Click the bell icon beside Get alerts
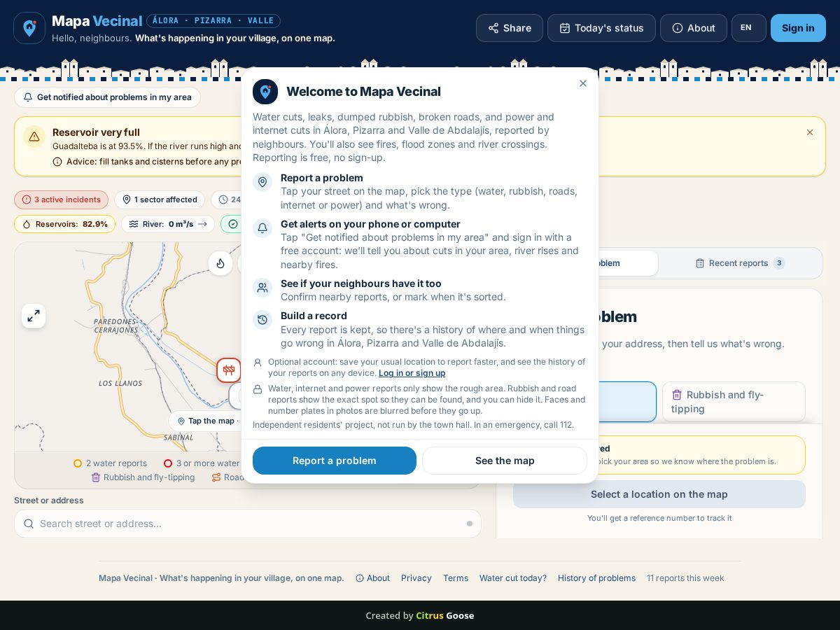The height and width of the screenshot is (630, 840). click(x=262, y=228)
